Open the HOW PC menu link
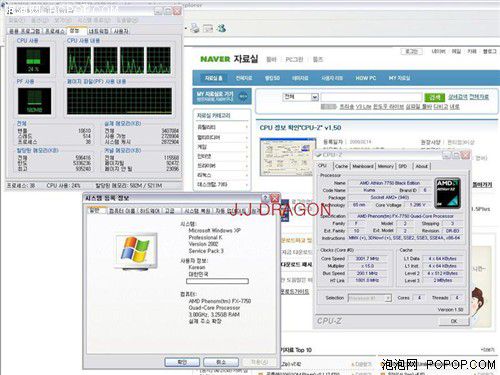 pos(366,78)
